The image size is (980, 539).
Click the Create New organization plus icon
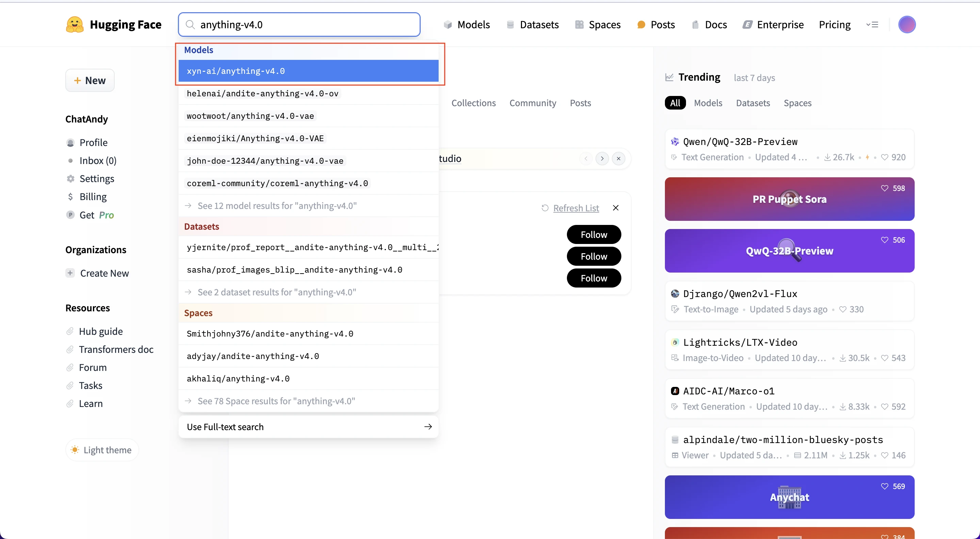point(70,273)
